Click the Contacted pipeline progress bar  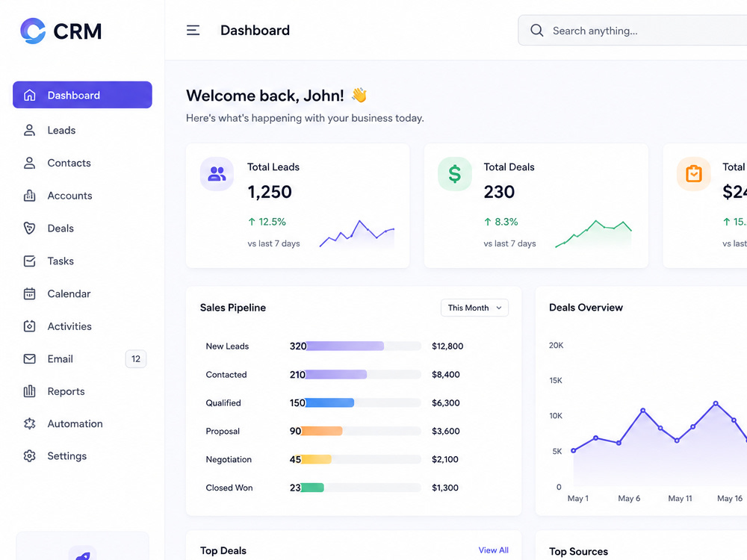point(364,375)
